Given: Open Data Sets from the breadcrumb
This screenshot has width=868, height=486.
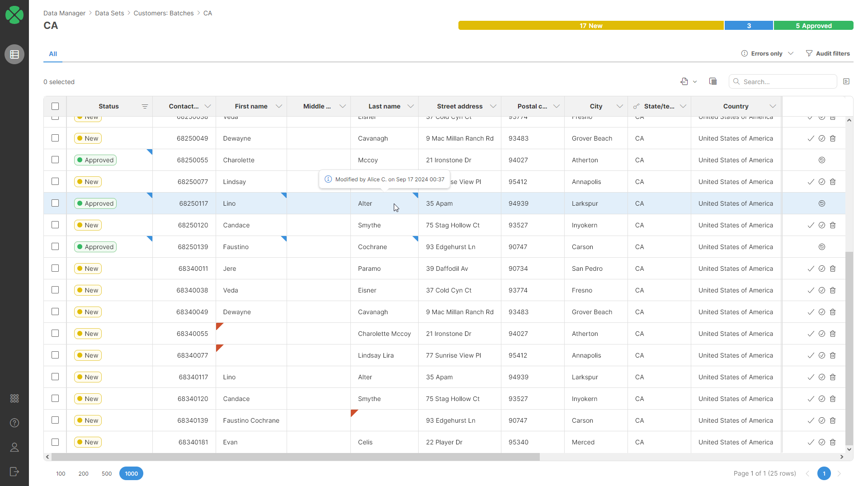Looking at the screenshot, I should (109, 13).
